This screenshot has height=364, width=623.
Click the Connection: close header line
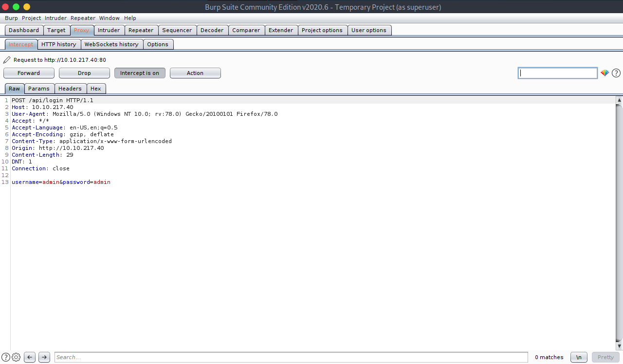(40, 168)
